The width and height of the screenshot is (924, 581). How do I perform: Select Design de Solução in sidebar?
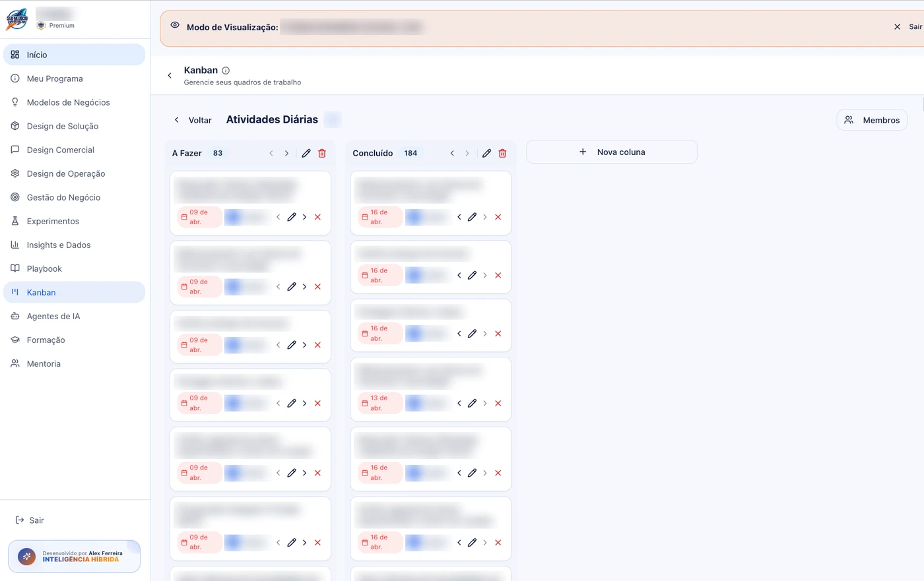[x=74, y=126]
